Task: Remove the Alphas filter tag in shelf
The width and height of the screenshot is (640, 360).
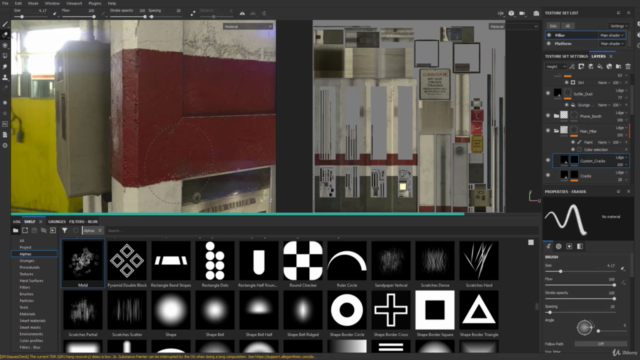Action: pos(100,231)
